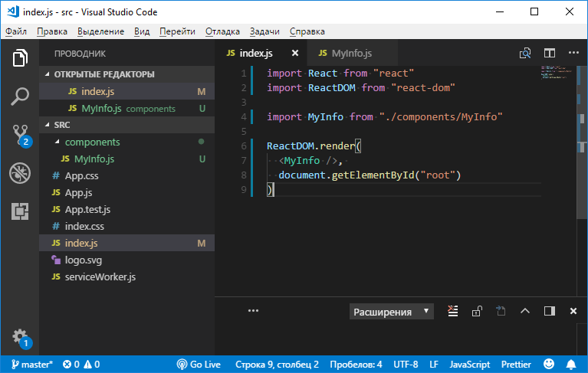Open the panel ellipsis menu
This screenshot has width=588, height=373.
pyautogui.click(x=253, y=311)
